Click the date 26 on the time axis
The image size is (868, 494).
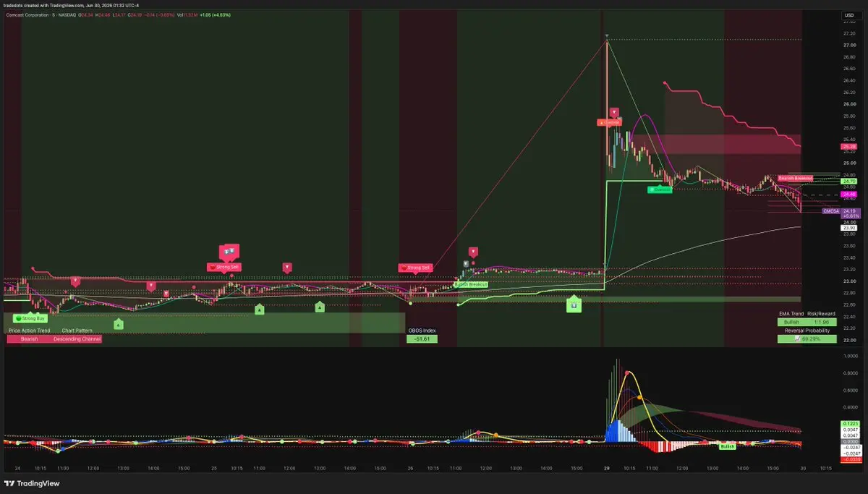pyautogui.click(x=409, y=469)
